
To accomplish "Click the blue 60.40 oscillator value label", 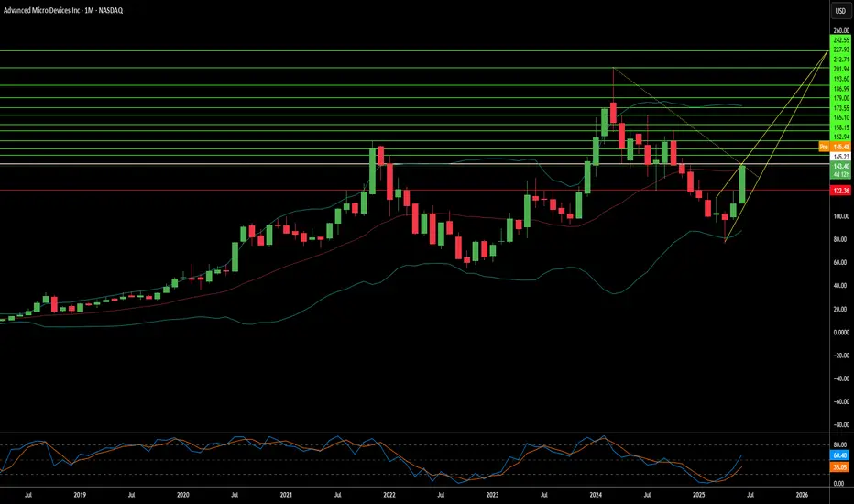I will click(839, 455).
